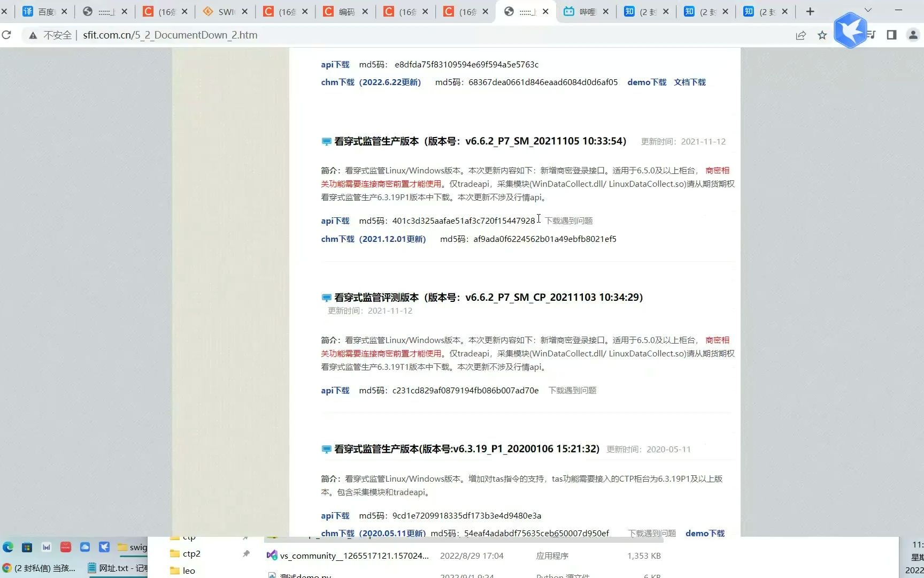Open Microsoft Store taskbar icon
The height and width of the screenshot is (578, 924).
[27, 547]
